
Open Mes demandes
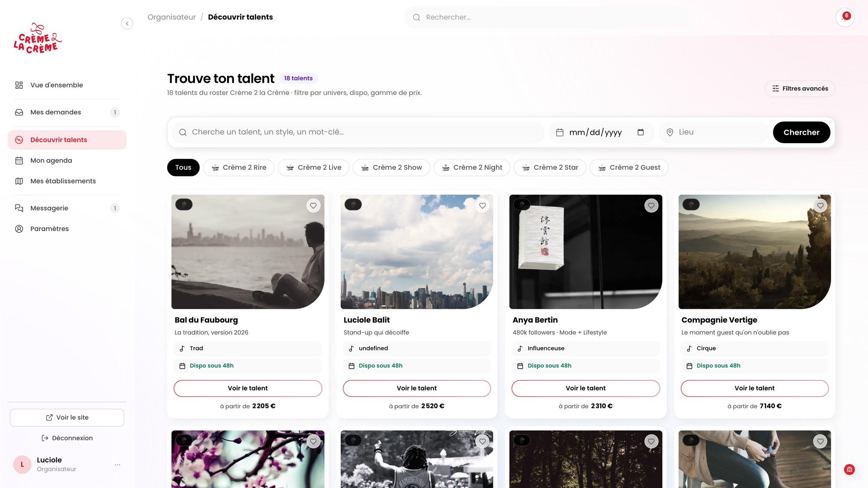pyautogui.click(x=67, y=112)
